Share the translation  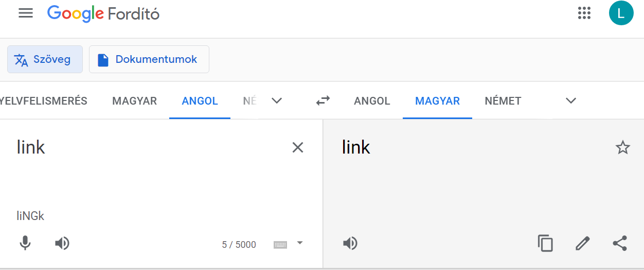coord(620,243)
